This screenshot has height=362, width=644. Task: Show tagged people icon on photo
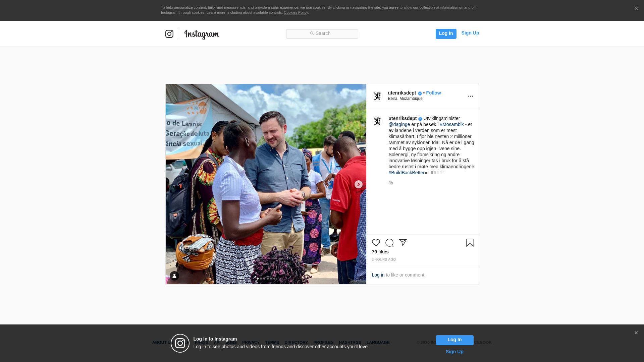(x=174, y=276)
